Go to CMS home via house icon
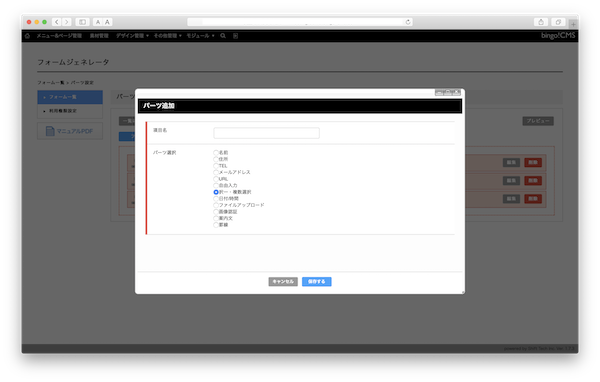Image resolution: width=600 pixels, height=382 pixels. coord(27,36)
